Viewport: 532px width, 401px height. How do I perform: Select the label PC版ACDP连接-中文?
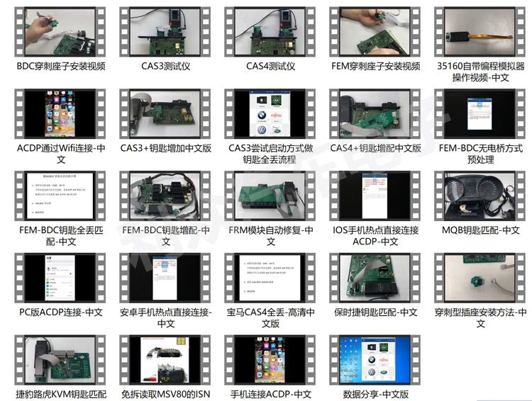61,312
